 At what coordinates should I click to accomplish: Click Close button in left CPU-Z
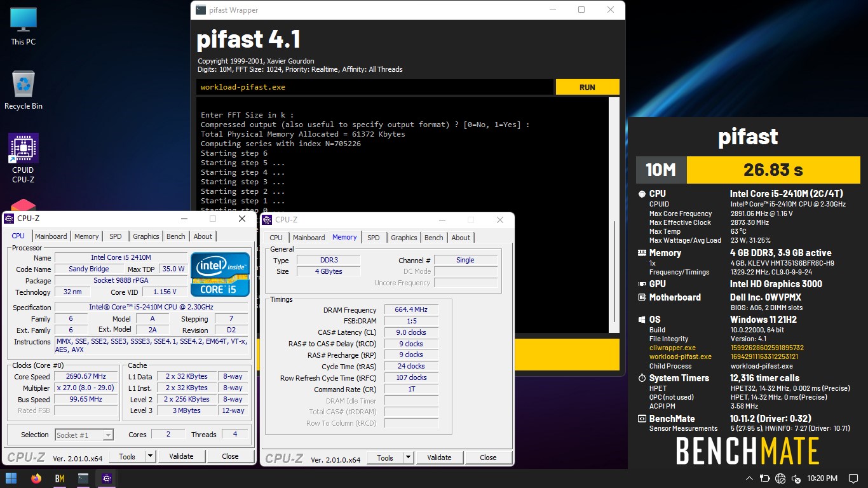[x=230, y=456]
